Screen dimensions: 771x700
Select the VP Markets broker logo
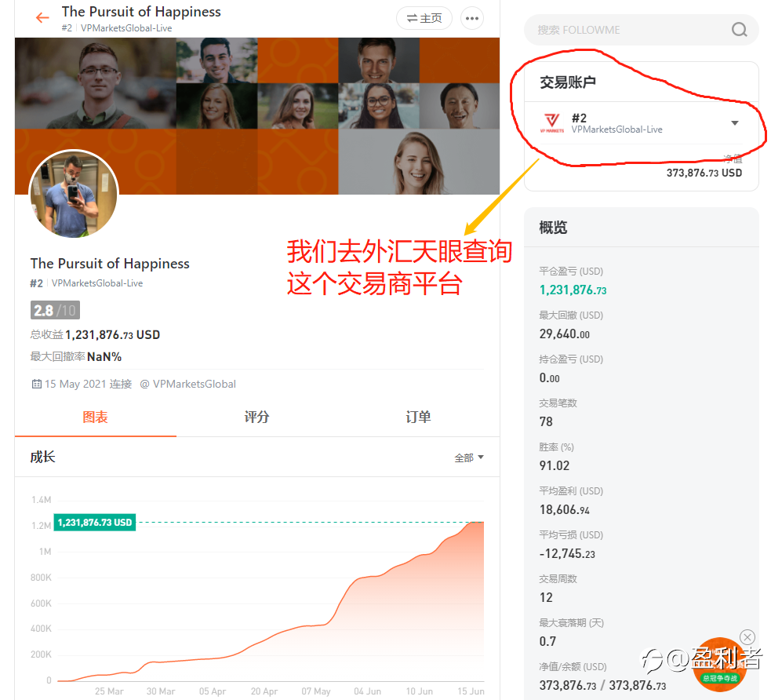coord(552,123)
